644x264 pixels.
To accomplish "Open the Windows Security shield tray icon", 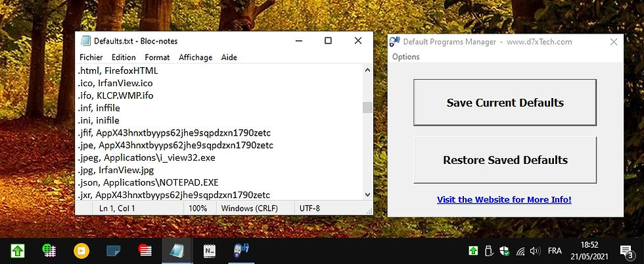I will coord(505,251).
